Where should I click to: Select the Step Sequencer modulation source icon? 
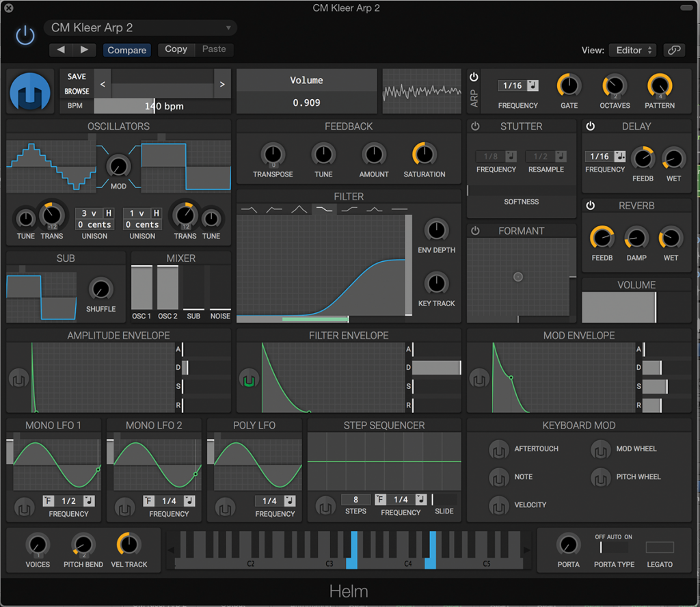click(325, 507)
